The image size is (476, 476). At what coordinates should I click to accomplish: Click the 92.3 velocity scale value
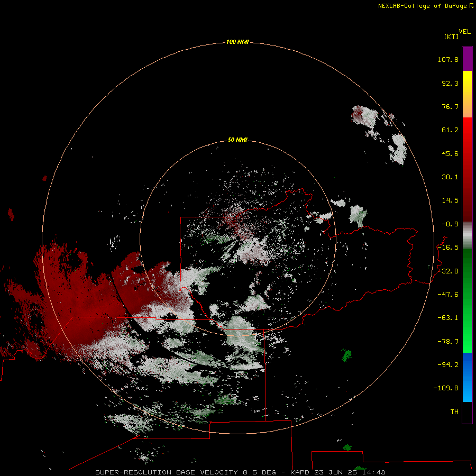[x=450, y=83]
